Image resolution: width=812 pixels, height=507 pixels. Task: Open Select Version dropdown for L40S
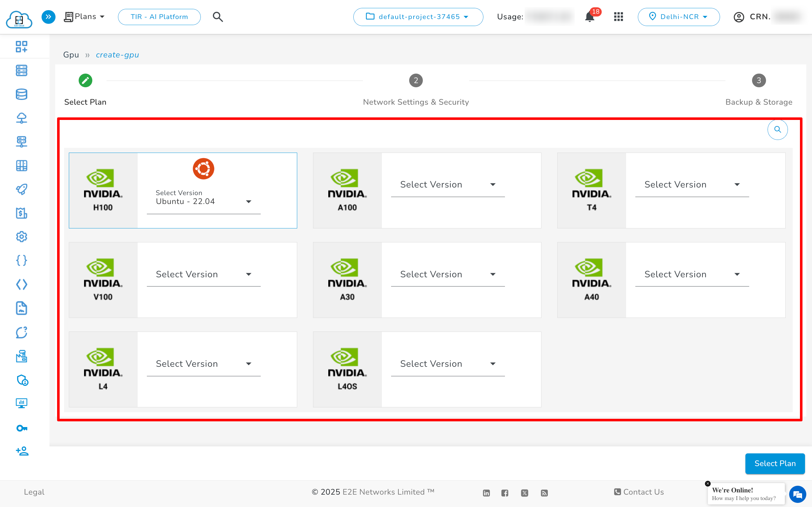point(448,364)
